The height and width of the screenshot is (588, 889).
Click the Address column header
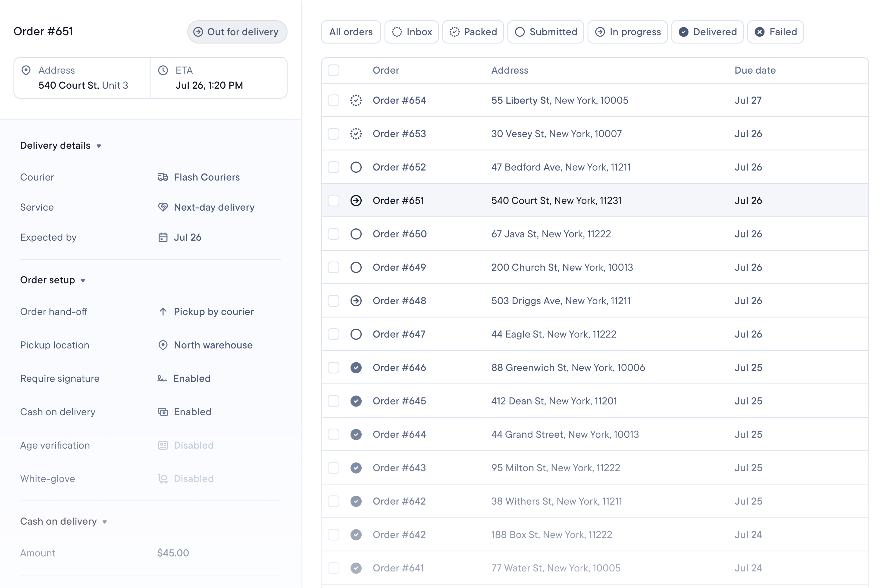pyautogui.click(x=509, y=70)
